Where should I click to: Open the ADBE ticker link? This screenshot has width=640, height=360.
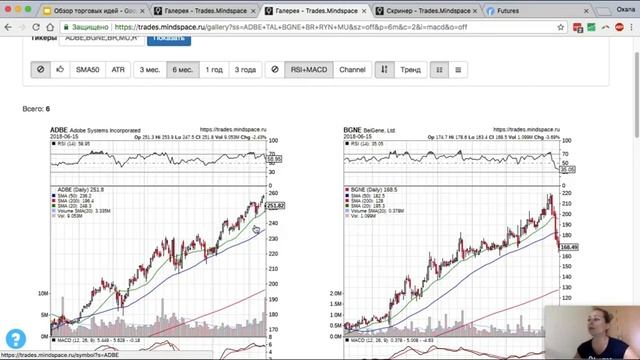(58, 130)
